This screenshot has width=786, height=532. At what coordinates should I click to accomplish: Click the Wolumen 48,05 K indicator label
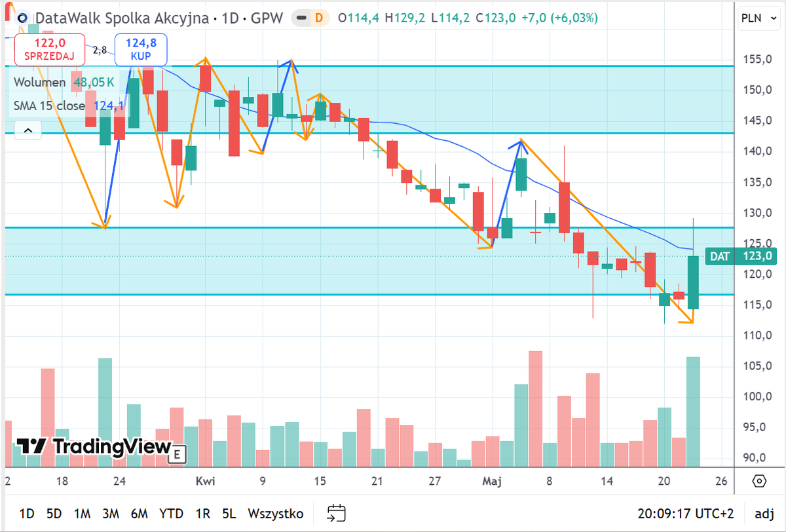[x=64, y=83]
